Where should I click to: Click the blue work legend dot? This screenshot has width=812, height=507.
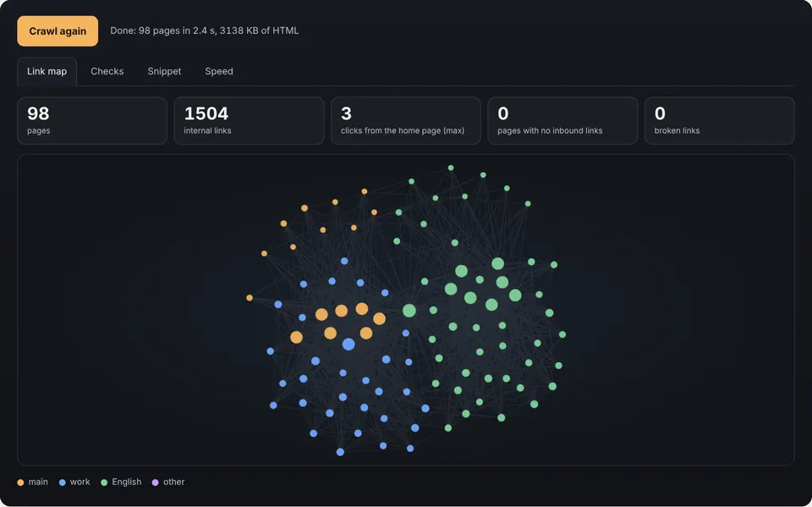tap(62, 482)
